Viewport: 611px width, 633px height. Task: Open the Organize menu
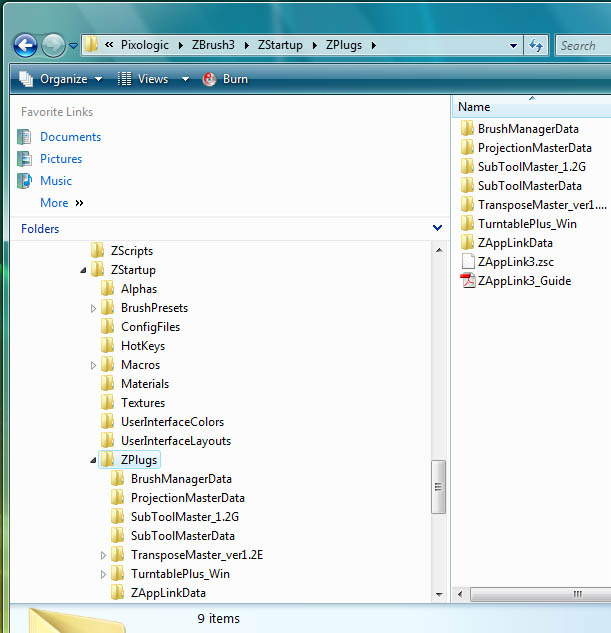(x=61, y=79)
